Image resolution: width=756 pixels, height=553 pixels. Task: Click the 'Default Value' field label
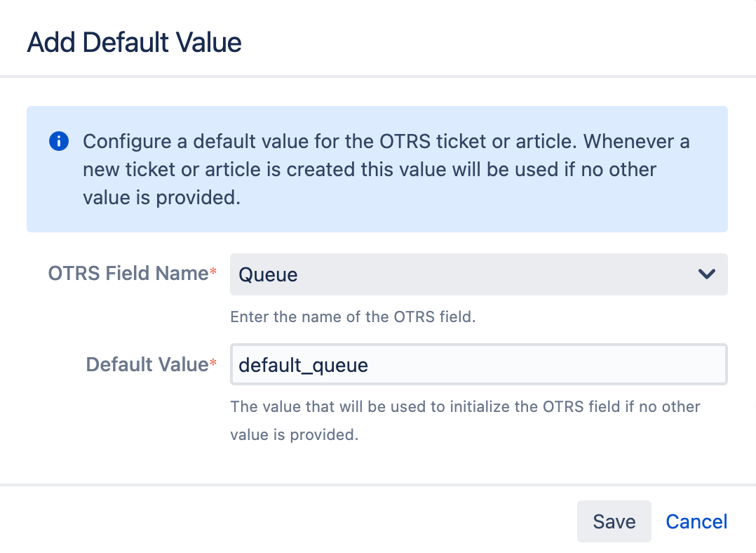(147, 364)
